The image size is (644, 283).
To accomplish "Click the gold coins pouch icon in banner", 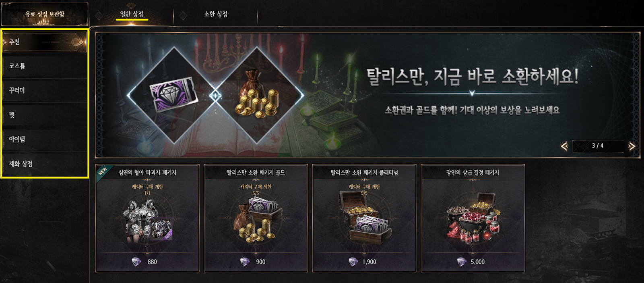I will (x=256, y=95).
